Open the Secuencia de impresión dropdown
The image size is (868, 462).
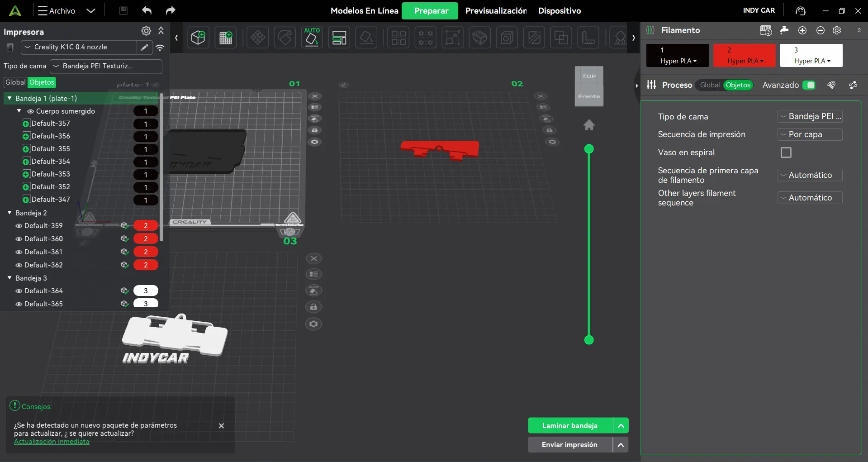point(810,134)
